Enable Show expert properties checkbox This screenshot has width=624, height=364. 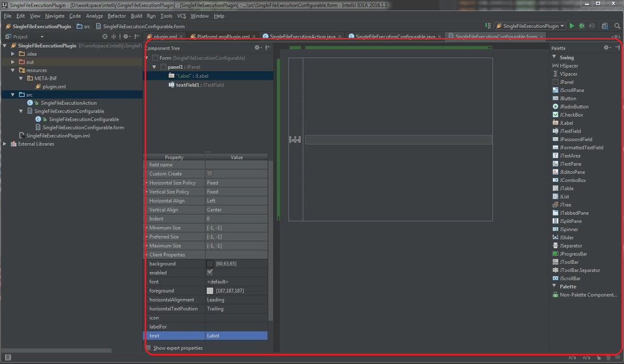(149, 348)
